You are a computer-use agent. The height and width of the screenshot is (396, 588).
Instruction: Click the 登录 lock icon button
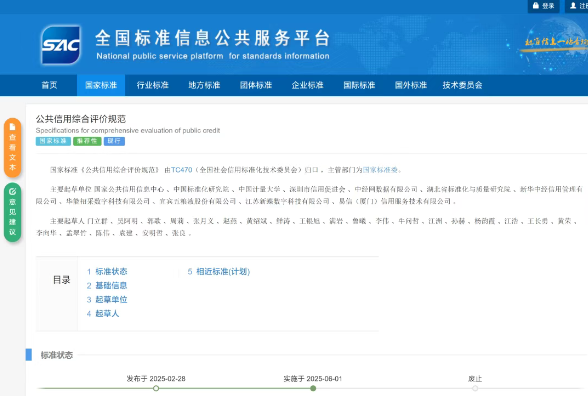tap(543, 6)
